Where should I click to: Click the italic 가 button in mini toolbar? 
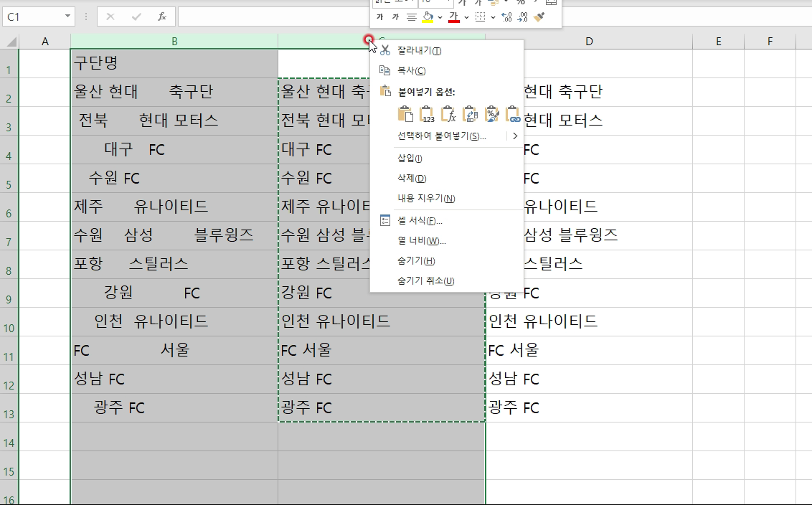(396, 17)
